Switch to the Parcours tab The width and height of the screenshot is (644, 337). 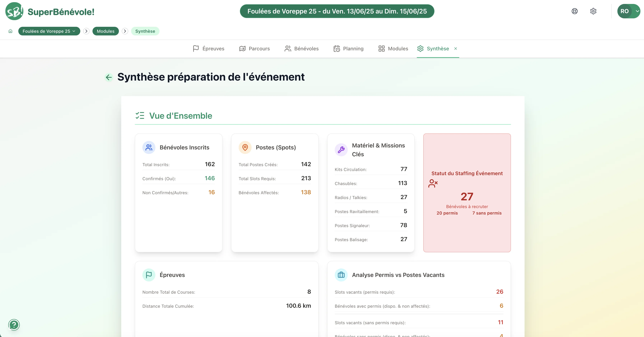click(254, 49)
